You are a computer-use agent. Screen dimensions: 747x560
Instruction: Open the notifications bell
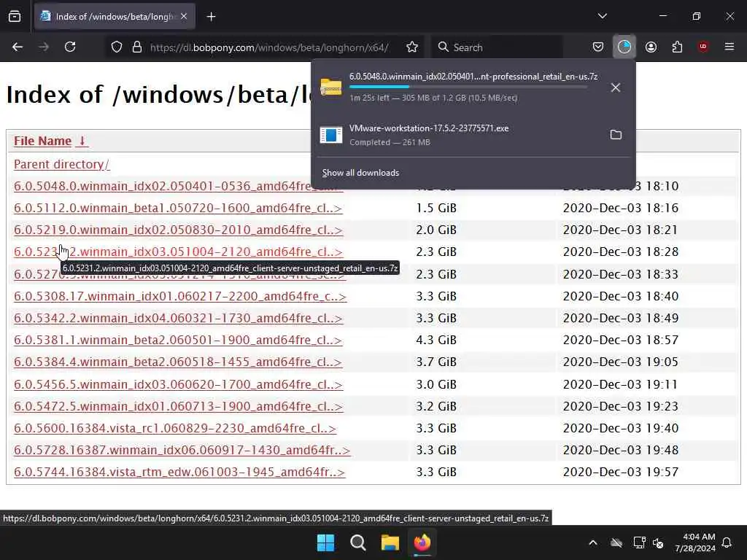coord(727,542)
